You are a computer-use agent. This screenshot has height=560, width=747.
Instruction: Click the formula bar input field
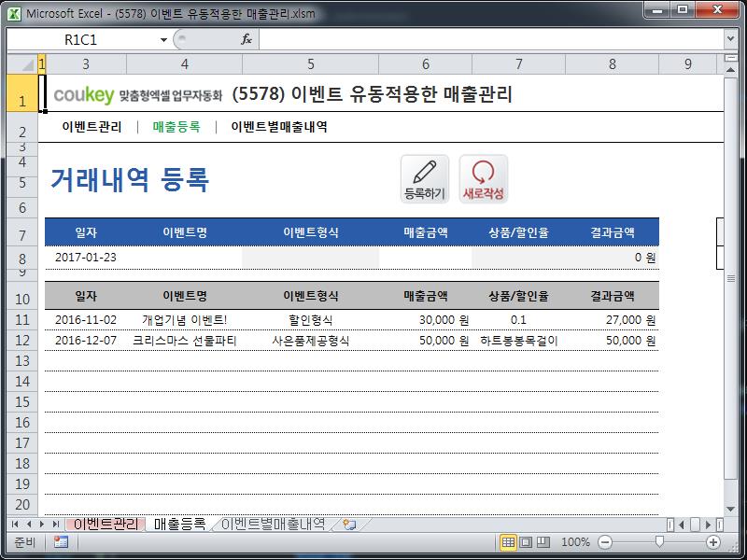click(x=491, y=39)
